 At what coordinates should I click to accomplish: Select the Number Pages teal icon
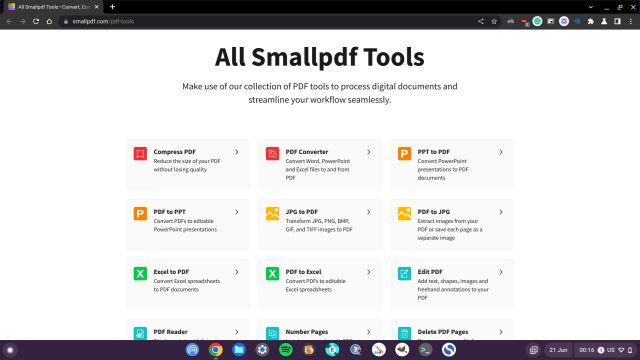pos(272,333)
